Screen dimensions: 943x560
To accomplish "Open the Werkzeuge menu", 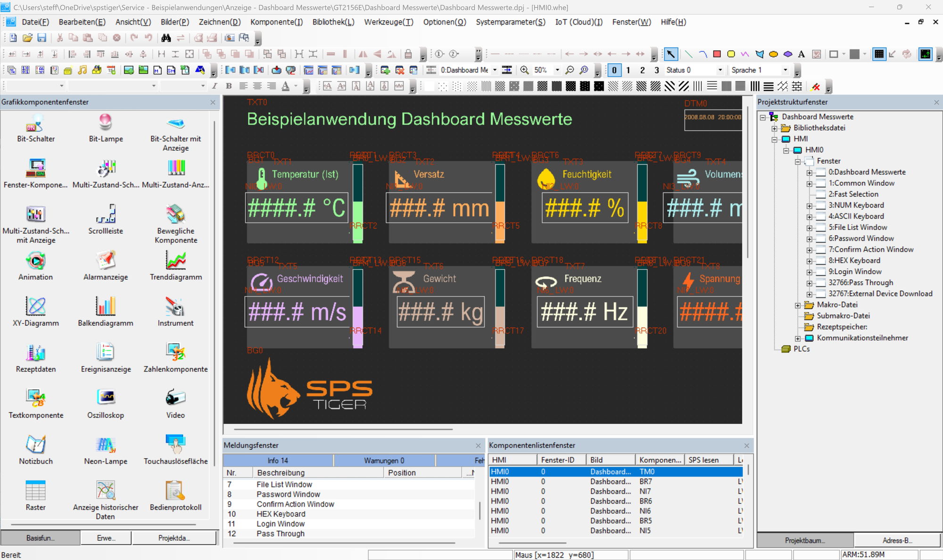I will tap(388, 22).
